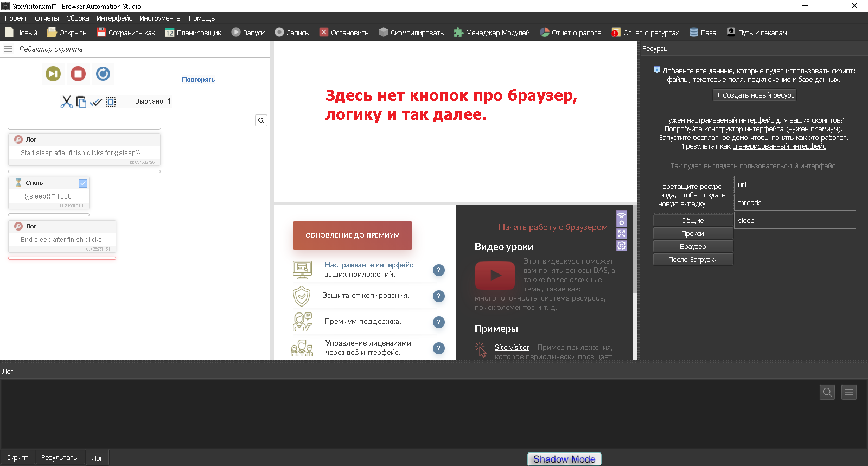The height and width of the screenshot is (466, 868).
Task: Switch to the Результаты bottom tab
Action: click(60, 457)
